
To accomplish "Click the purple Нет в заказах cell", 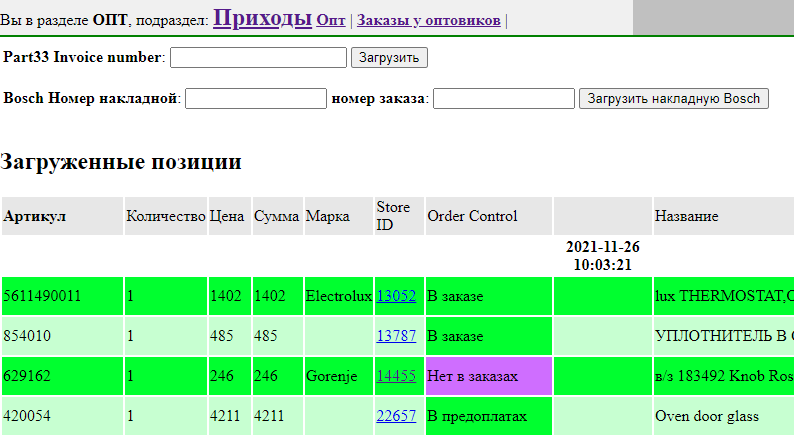I will point(488,376).
